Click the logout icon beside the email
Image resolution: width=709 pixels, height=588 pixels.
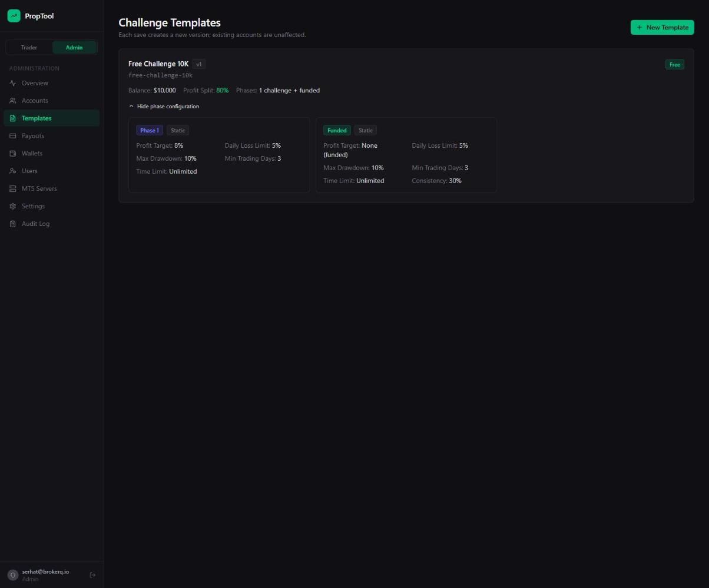pyautogui.click(x=92, y=575)
